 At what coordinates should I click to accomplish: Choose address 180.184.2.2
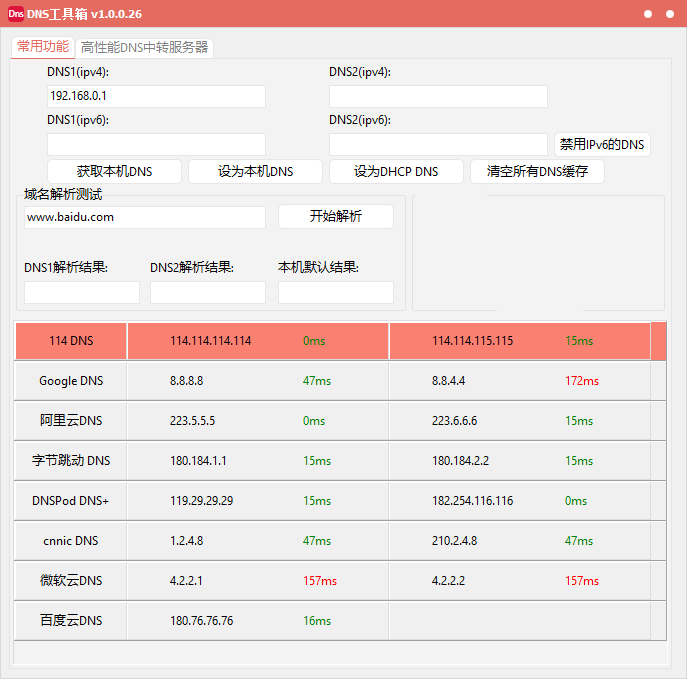pos(460,460)
